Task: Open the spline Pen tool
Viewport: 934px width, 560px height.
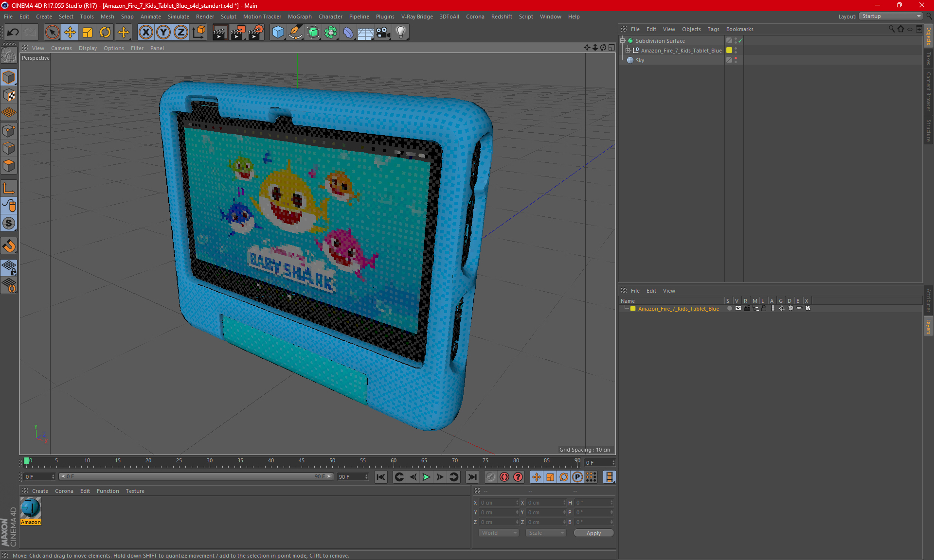Action: [295, 32]
